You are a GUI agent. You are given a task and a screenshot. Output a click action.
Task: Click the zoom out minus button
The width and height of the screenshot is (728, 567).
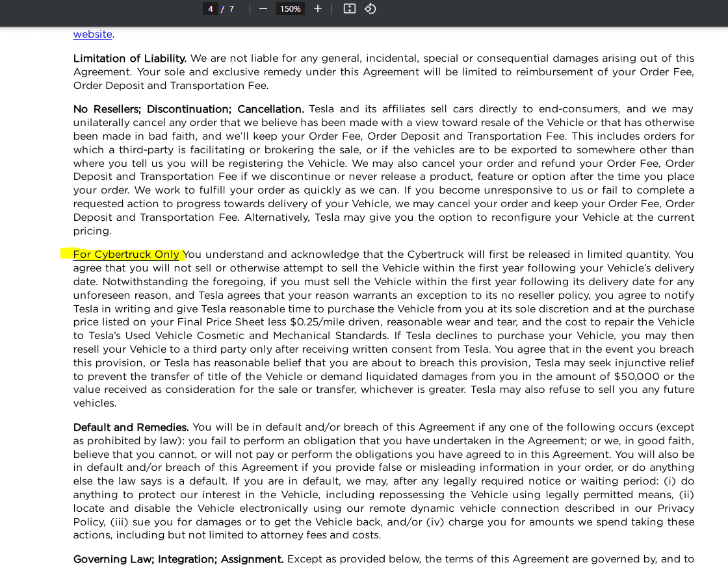point(263,9)
